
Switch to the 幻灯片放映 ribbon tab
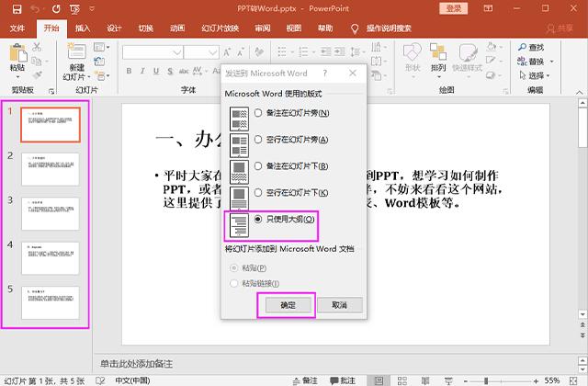(220, 28)
